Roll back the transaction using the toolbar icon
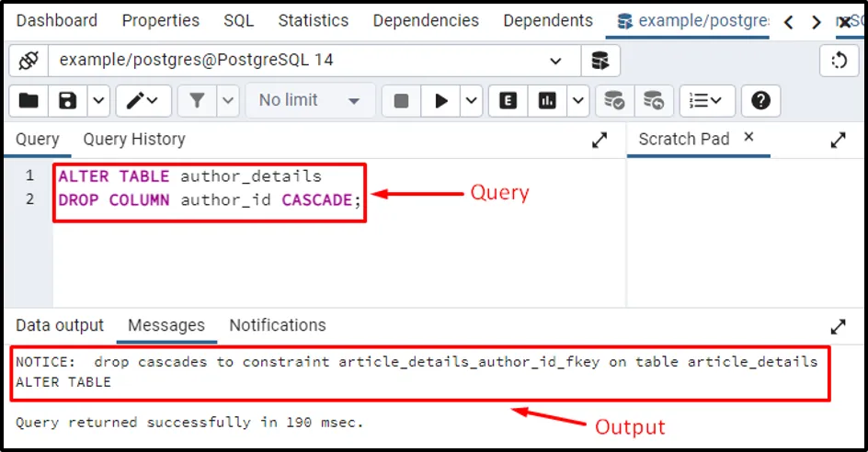Screen dimensions: 868x452 coord(653,100)
